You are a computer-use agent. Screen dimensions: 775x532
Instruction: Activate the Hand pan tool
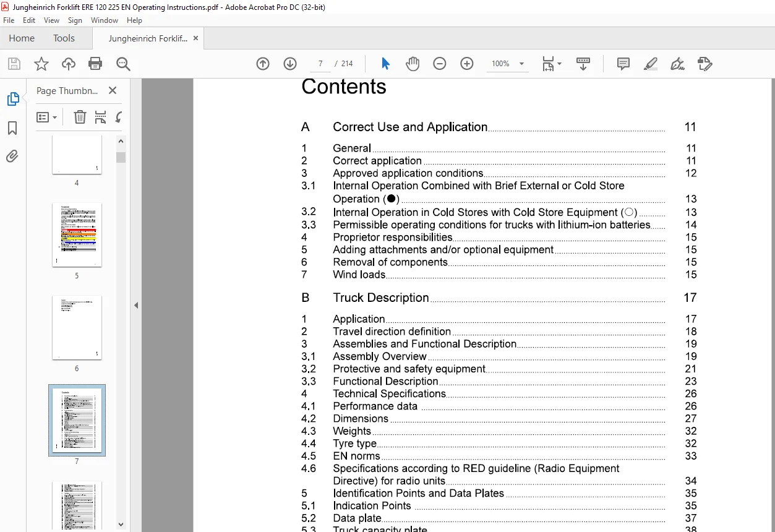(413, 64)
